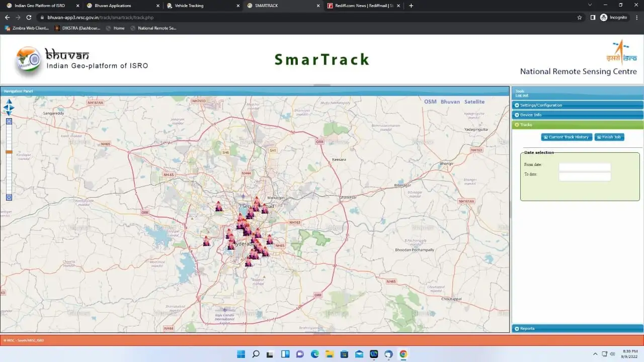Open the Chrome three-dot menu
644x362 pixels.
tap(636, 17)
